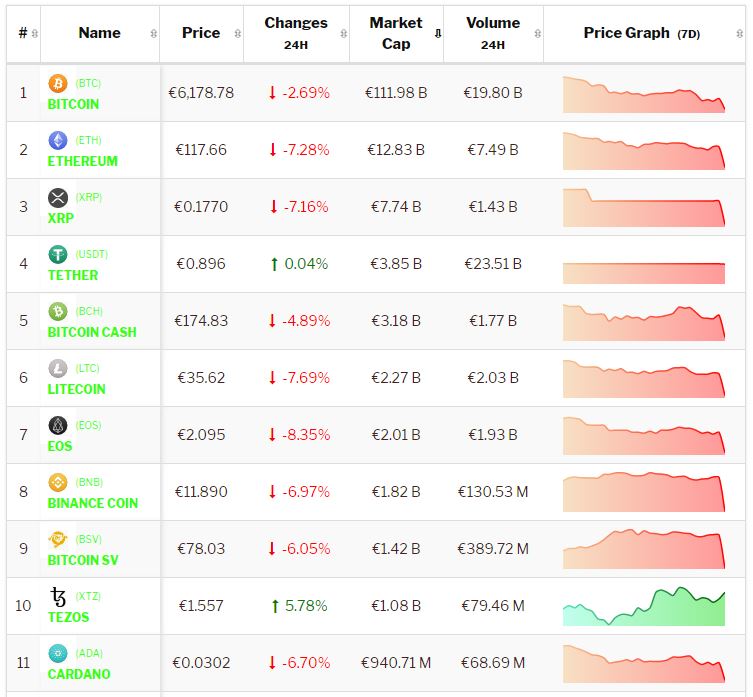Click the EOS coin icon
The height and width of the screenshot is (697, 753).
pyautogui.click(x=58, y=425)
